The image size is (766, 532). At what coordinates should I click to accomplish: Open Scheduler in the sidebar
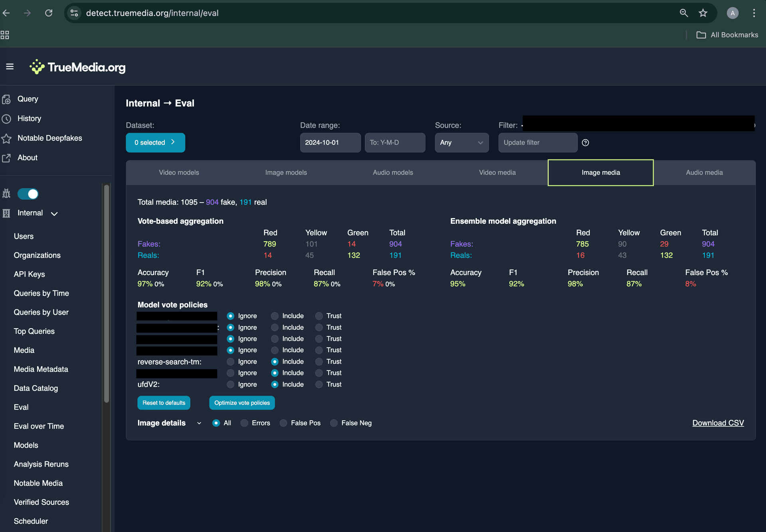click(x=31, y=521)
